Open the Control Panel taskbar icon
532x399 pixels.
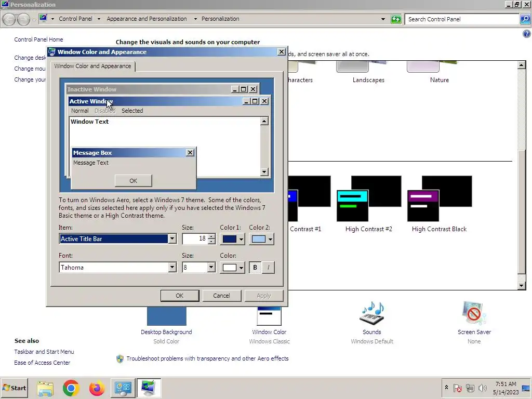coord(123,388)
